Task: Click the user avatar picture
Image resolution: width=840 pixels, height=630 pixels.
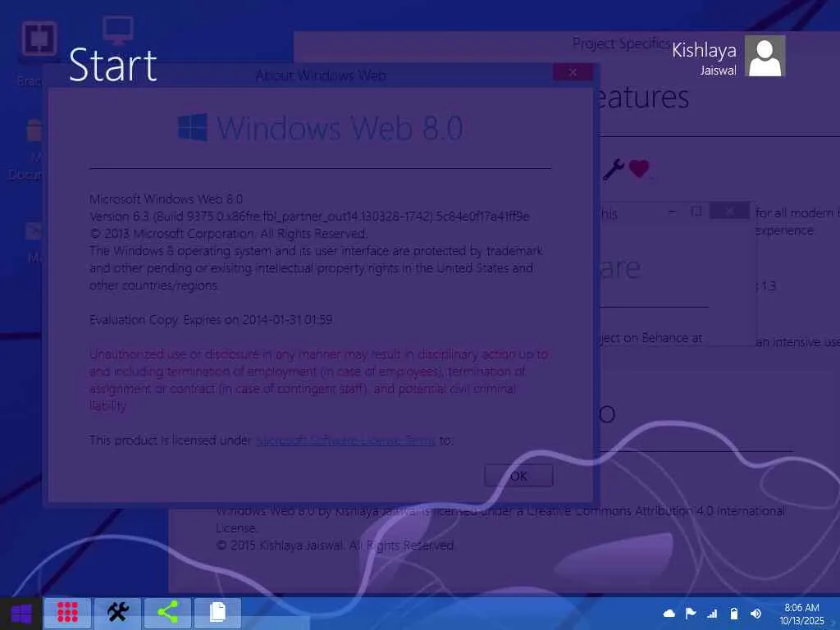Action: [765, 56]
